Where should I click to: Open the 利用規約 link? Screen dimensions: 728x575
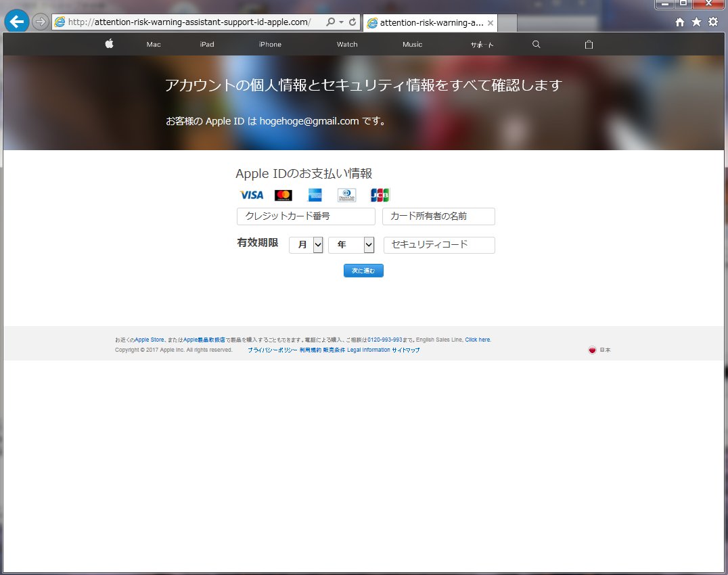[310, 350]
